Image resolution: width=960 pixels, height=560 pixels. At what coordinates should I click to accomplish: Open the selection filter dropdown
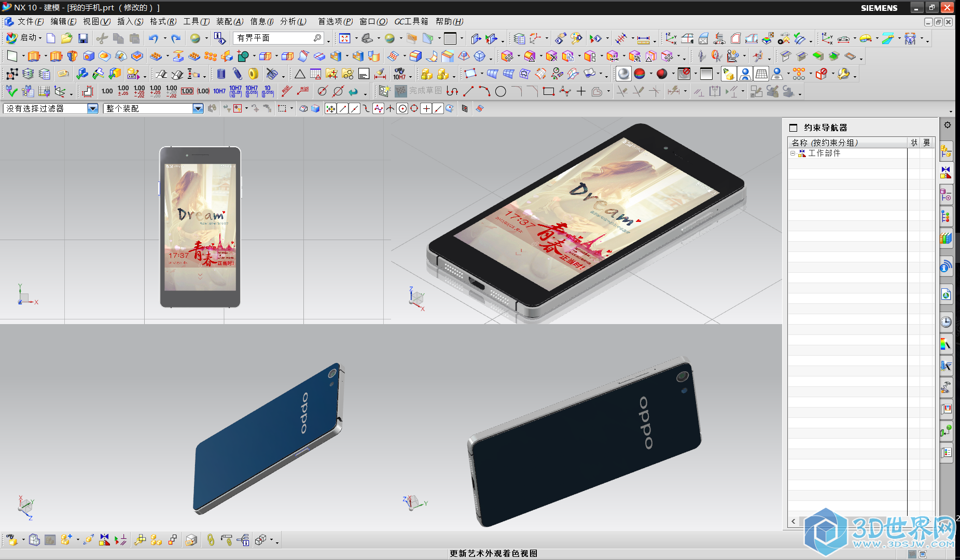coord(93,108)
